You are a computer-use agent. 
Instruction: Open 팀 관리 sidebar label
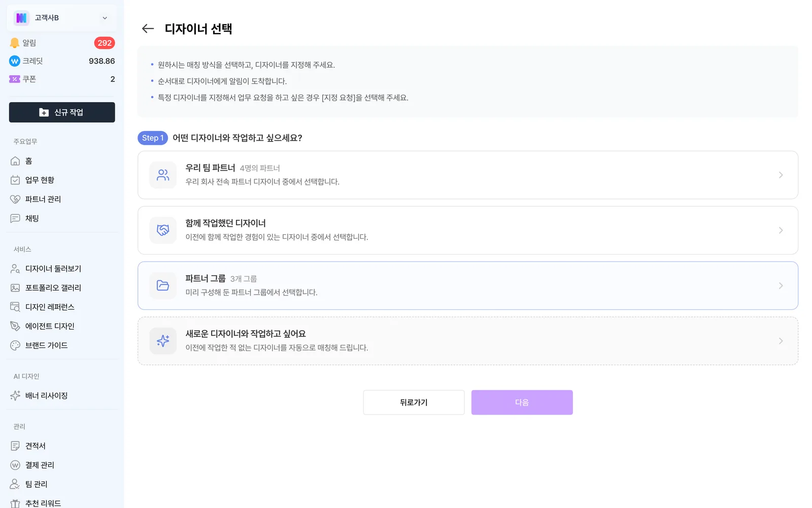[37, 484]
